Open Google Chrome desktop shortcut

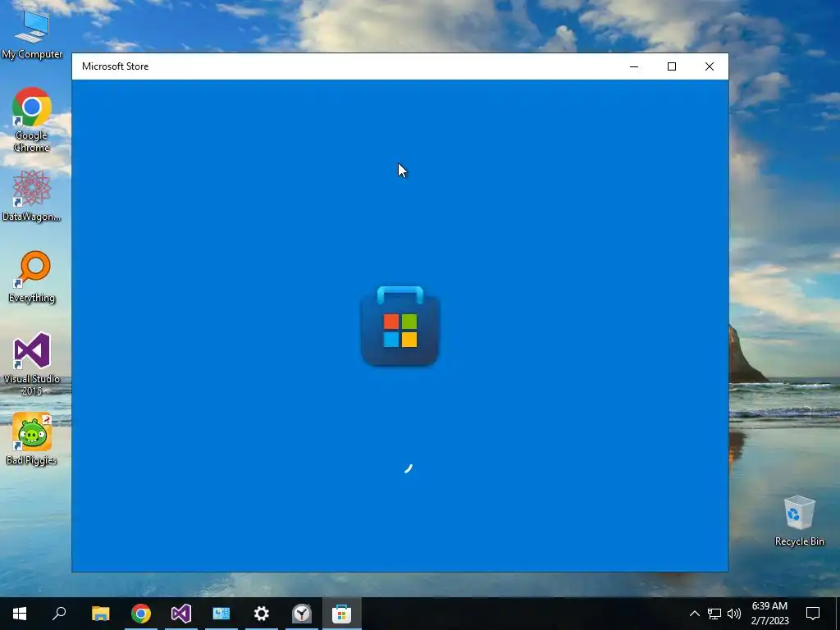32,120
